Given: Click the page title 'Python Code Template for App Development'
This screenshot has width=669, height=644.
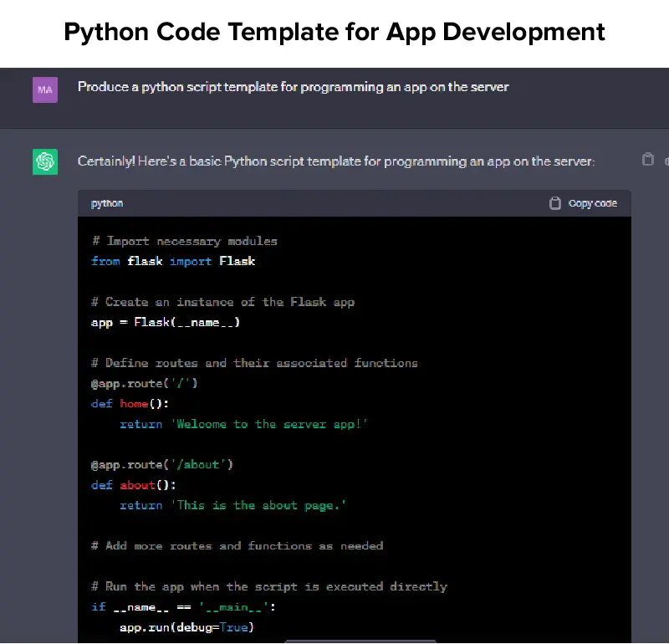Looking at the screenshot, I should 334,33.
